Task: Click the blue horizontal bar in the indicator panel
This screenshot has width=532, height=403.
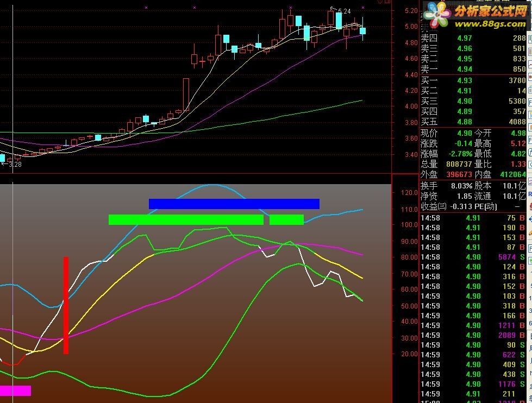Action: tap(234, 204)
